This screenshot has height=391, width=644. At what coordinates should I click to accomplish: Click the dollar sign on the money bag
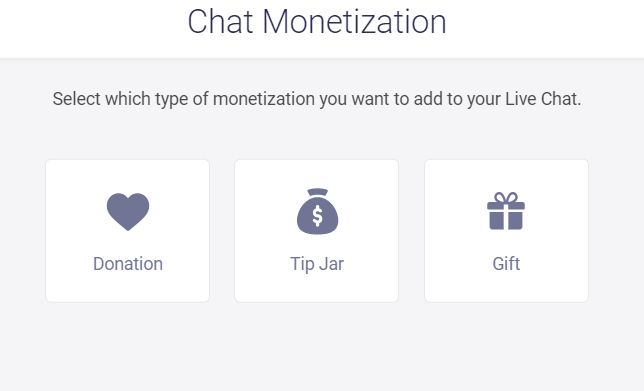(x=317, y=216)
